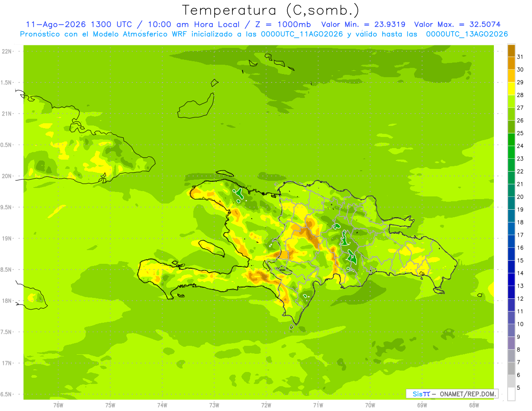
Task: Click the "70W" longitude axis label
Action: click(x=370, y=405)
